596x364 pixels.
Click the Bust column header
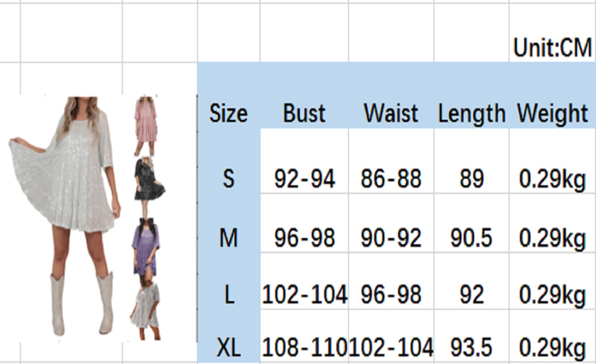tap(304, 114)
